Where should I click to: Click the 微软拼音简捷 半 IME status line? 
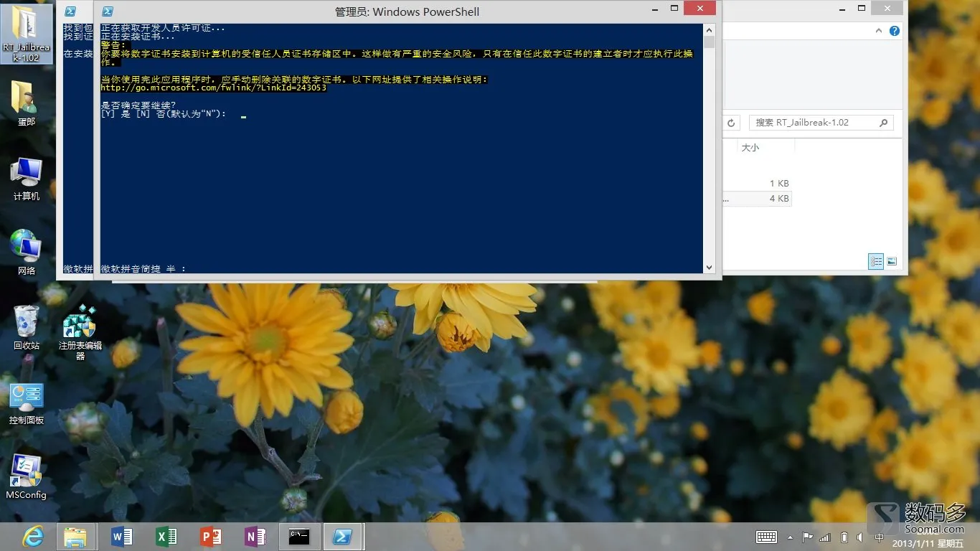143,269
